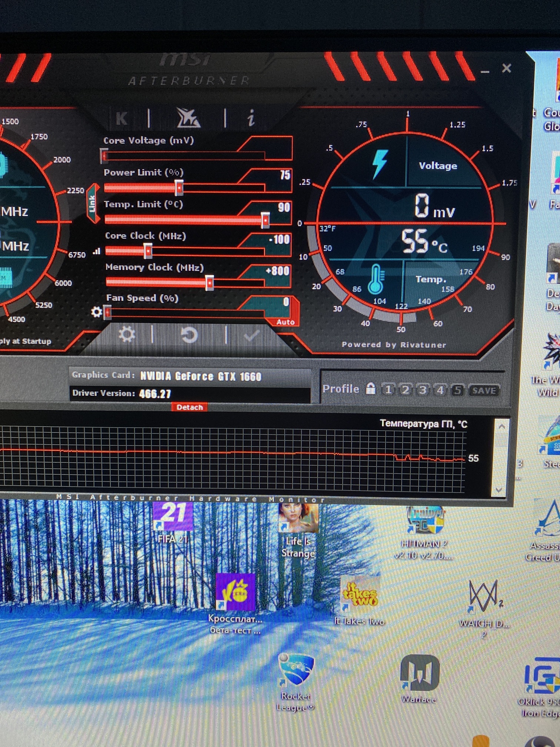
Task: Apply settings with the checkmark icon
Action: tap(251, 336)
